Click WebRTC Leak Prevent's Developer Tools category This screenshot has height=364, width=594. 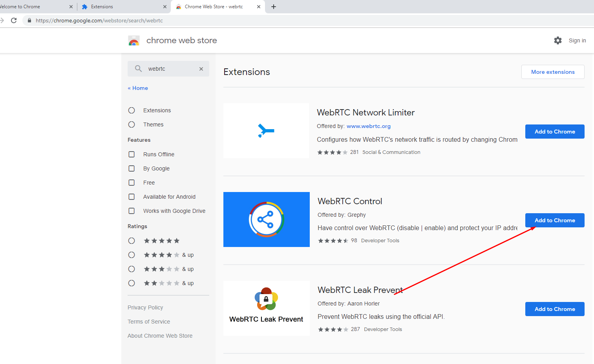383,329
